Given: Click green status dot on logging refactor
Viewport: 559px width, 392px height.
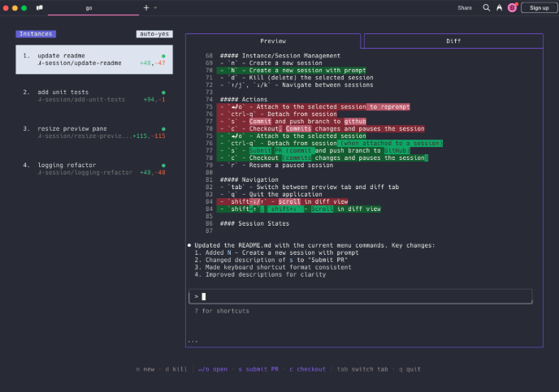Looking at the screenshot, I should pyautogui.click(x=163, y=166).
